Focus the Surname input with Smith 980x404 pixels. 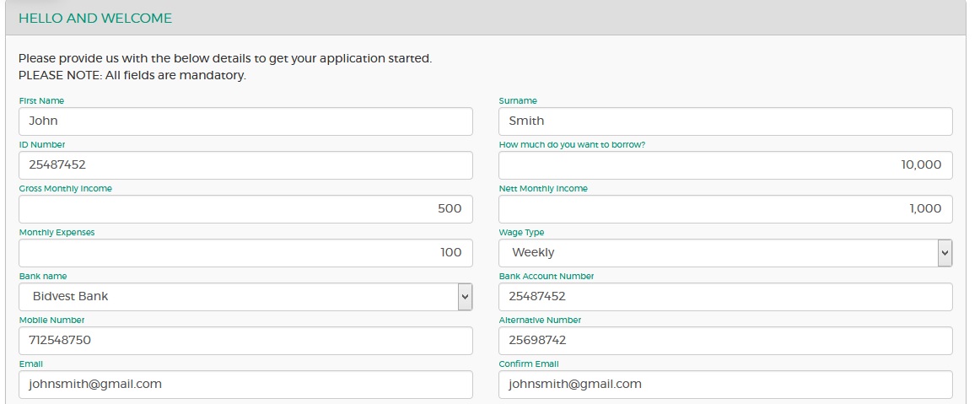[725, 121]
